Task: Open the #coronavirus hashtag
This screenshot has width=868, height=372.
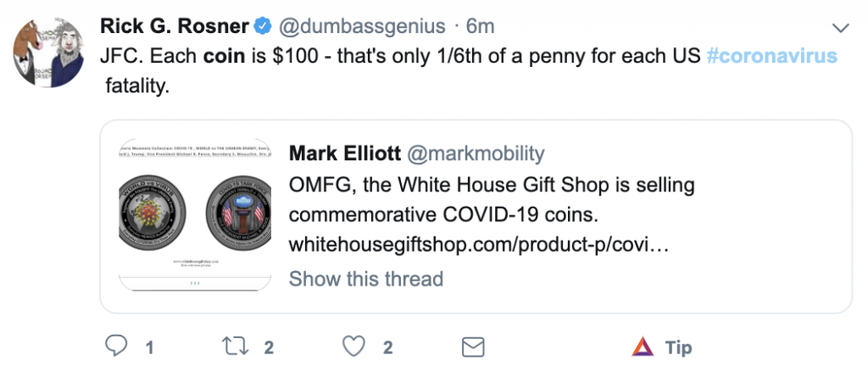Action: (771, 57)
